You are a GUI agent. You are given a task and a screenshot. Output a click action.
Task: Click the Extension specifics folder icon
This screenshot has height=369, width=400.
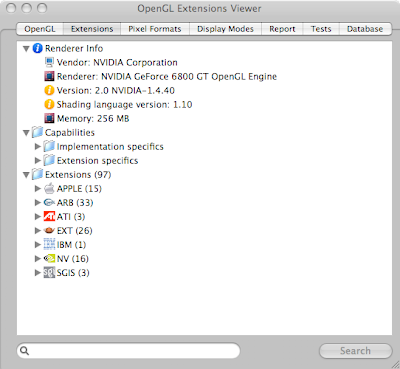pyautogui.click(x=49, y=160)
